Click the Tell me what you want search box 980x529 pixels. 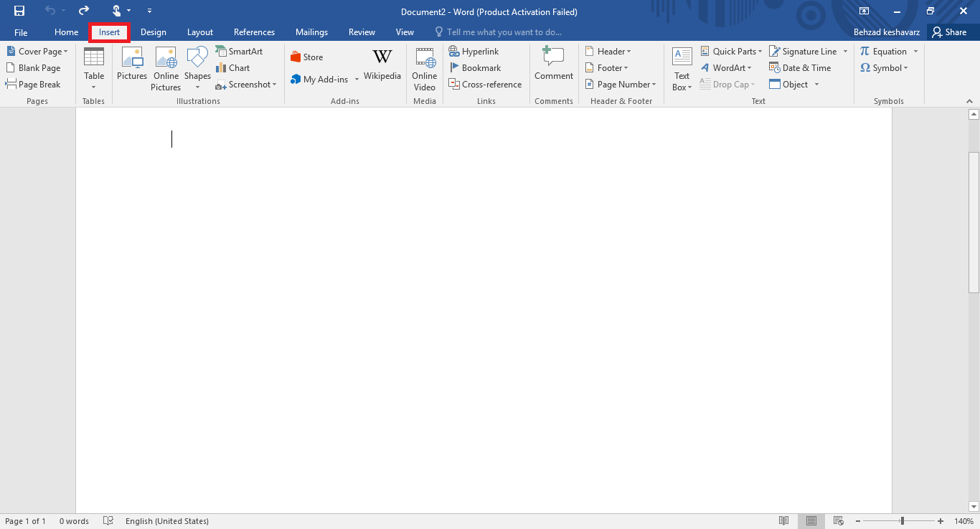pyautogui.click(x=499, y=32)
